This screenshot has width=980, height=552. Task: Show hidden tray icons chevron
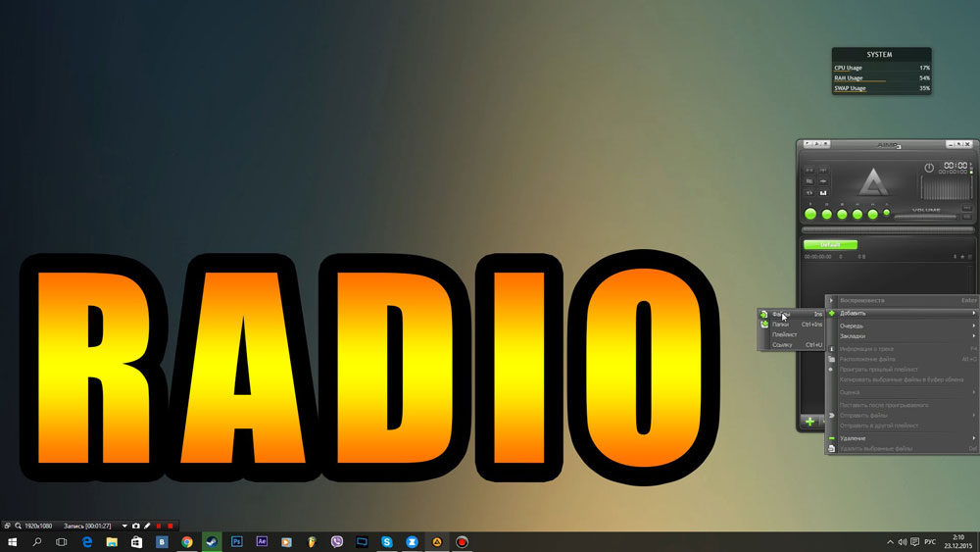tap(890, 542)
